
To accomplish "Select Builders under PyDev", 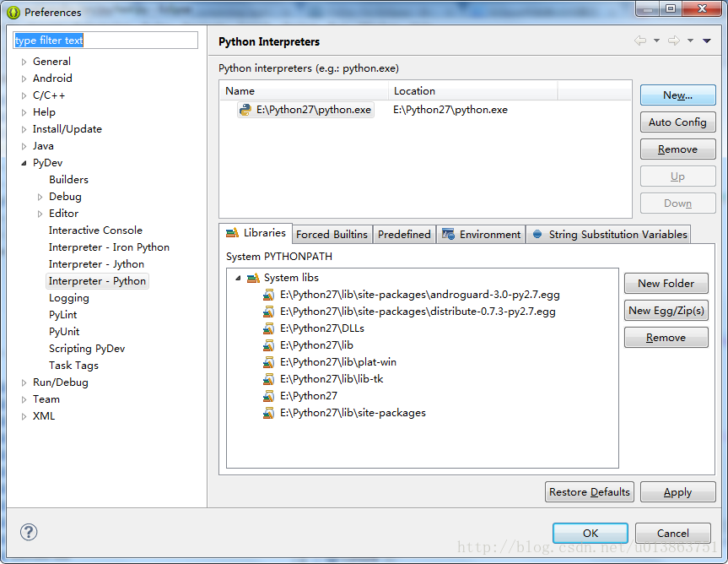I will point(68,180).
